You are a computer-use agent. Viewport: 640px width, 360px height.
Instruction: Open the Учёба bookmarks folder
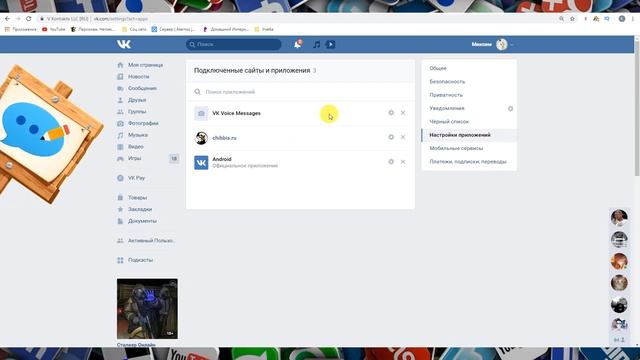tap(264, 29)
